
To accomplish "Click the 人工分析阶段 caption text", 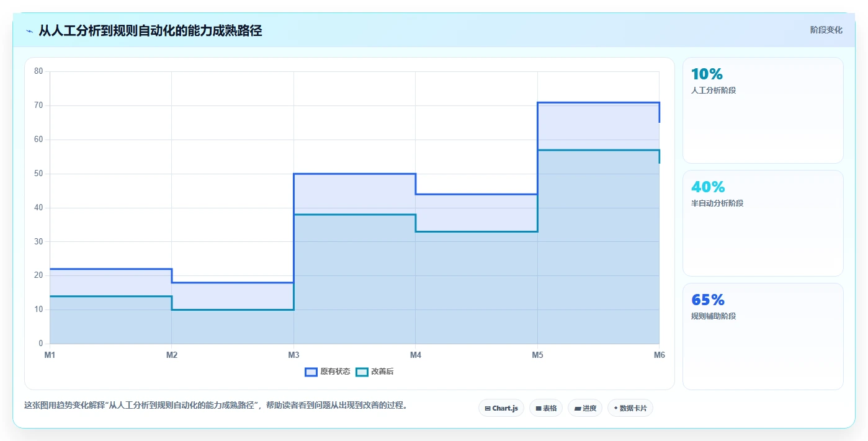I will tap(714, 91).
